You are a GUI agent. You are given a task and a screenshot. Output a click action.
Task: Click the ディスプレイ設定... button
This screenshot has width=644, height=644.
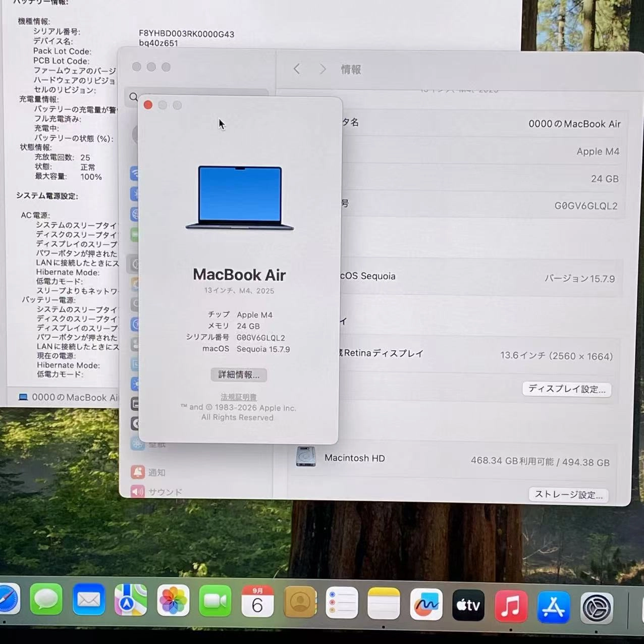pos(567,389)
